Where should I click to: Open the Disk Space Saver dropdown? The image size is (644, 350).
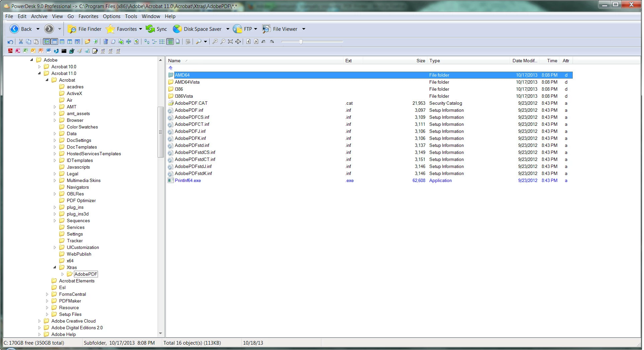(x=228, y=29)
